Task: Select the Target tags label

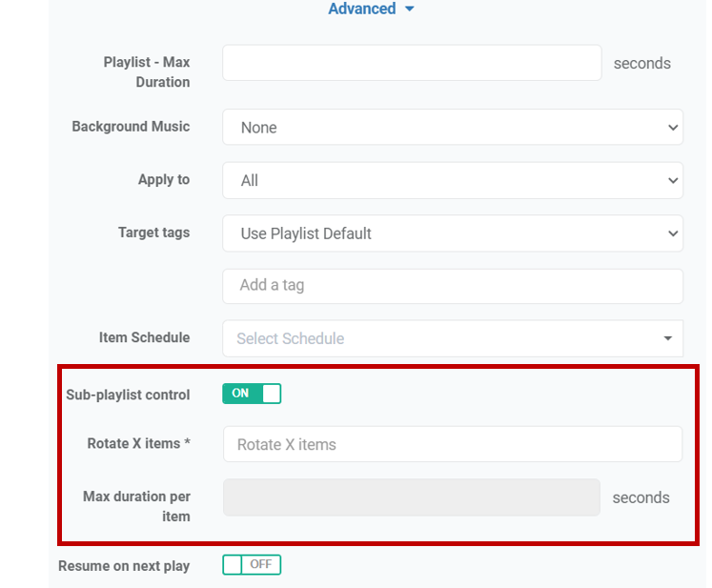Action: pyautogui.click(x=153, y=233)
